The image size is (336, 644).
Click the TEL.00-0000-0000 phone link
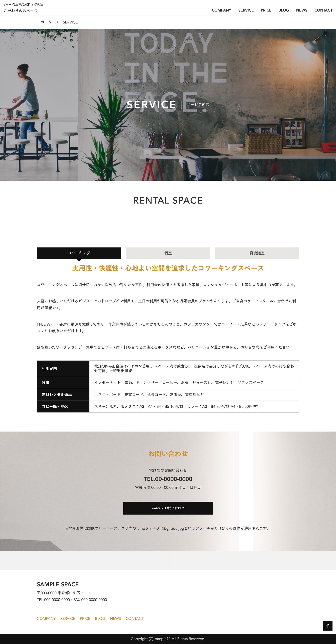coord(168,478)
